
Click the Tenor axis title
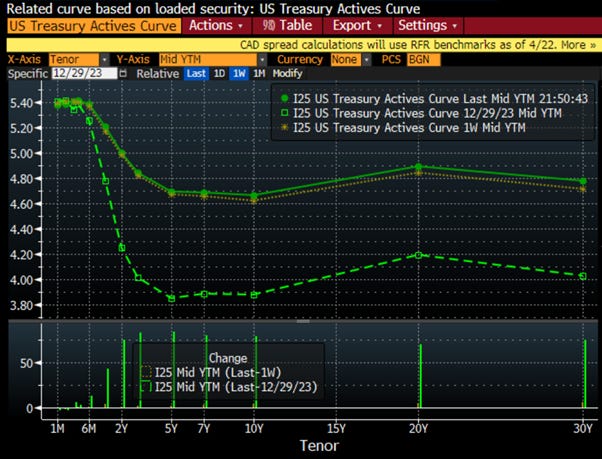pos(319,446)
